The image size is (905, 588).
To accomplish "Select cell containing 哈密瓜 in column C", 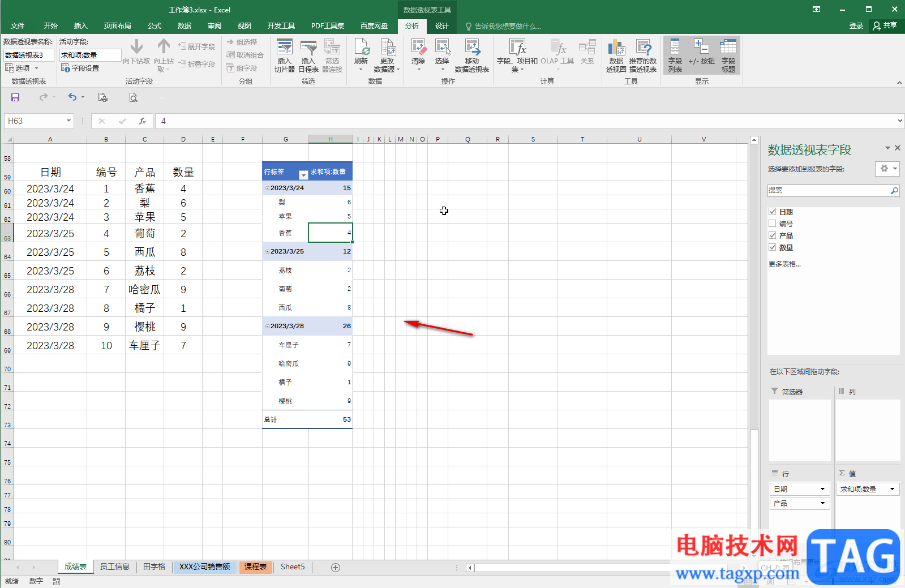I will click(x=145, y=289).
